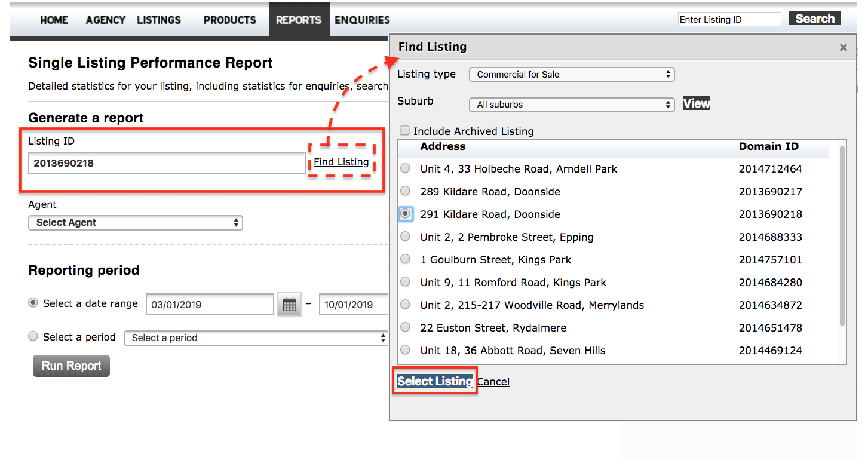
Task: Open the ENQUIRIES tab
Action: click(362, 20)
